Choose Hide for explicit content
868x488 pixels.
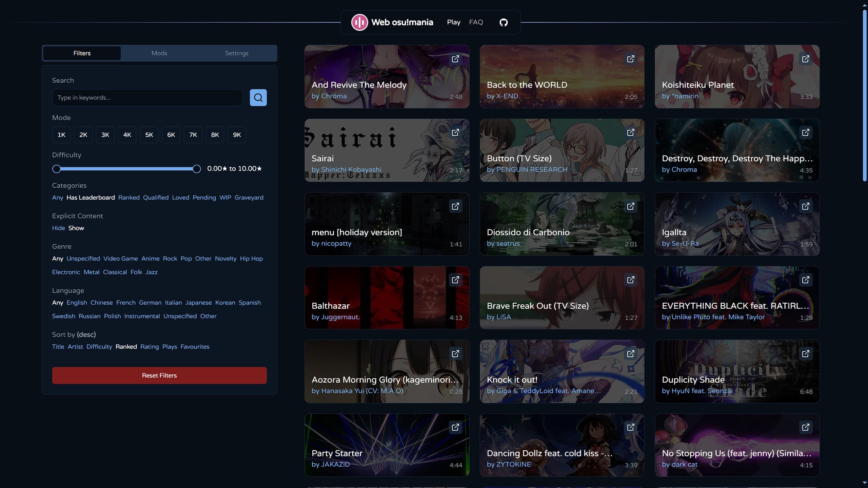click(x=58, y=228)
